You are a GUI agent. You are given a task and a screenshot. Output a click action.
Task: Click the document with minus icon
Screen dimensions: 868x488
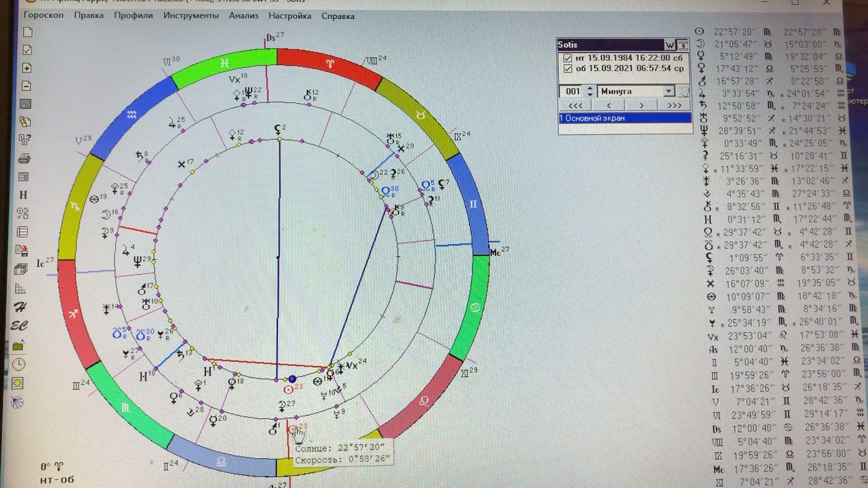point(27,86)
